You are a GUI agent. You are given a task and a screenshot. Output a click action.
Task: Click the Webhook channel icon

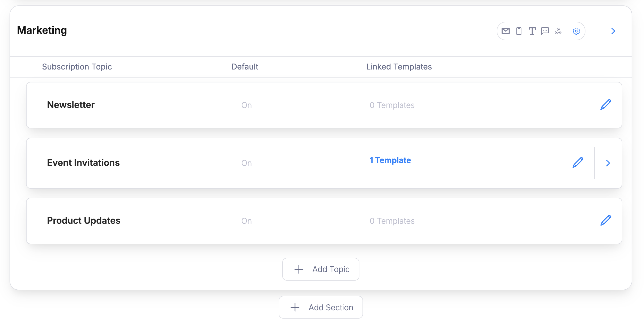pos(558,31)
